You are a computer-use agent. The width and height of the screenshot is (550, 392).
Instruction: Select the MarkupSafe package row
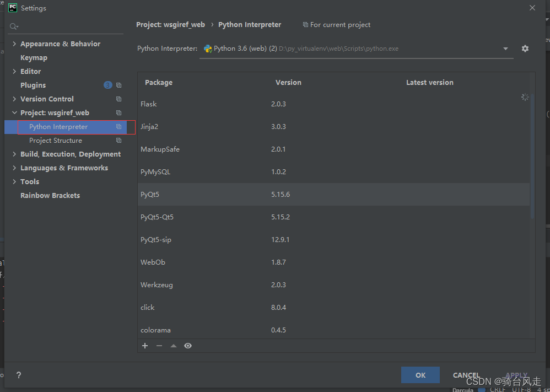pos(333,149)
